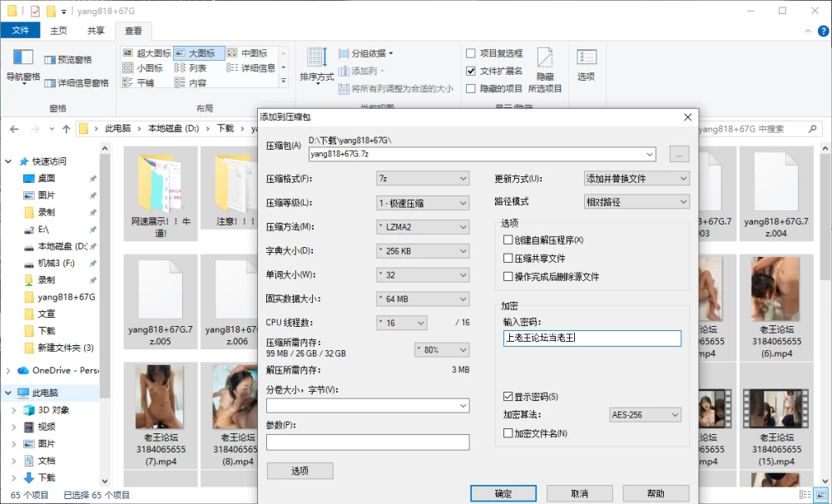Toggle the Details pane (详细信息窗格) button
The width and height of the screenshot is (832, 504).
(77, 83)
